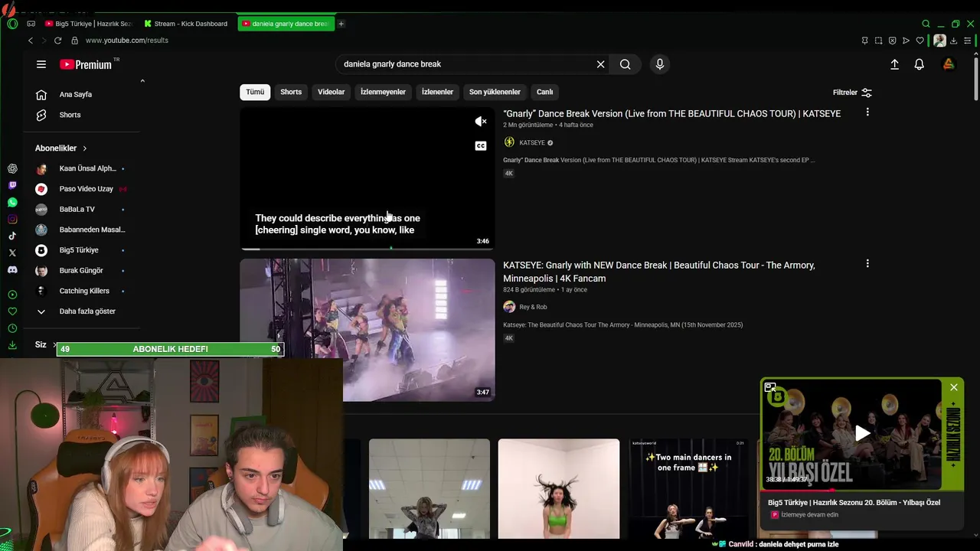Select the Canlı filter chip

coord(544,92)
